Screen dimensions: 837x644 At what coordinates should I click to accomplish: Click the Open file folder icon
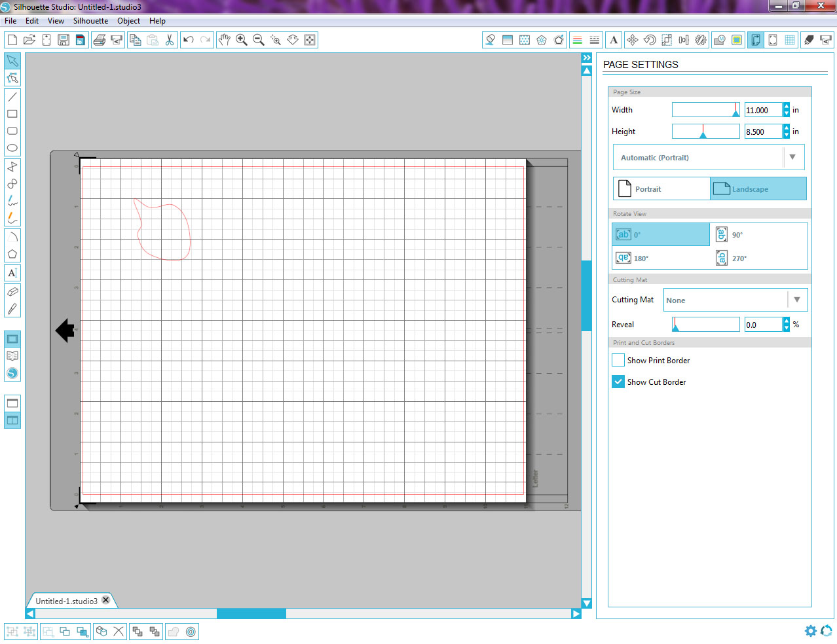coord(29,40)
